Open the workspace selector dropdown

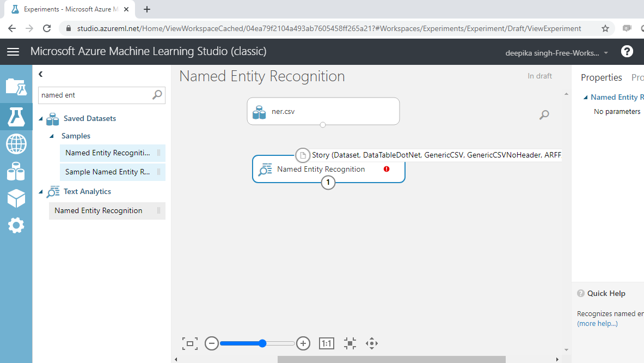point(606,53)
